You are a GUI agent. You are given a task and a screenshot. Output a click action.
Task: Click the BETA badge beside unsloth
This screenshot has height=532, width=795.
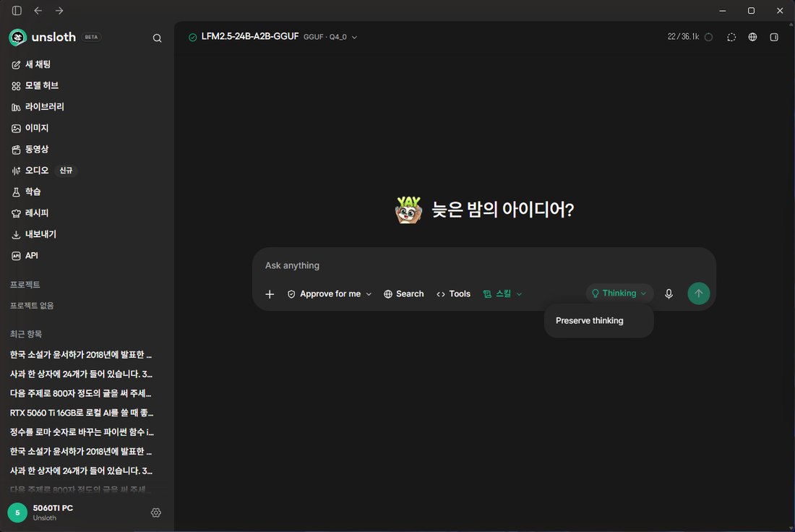tap(91, 37)
